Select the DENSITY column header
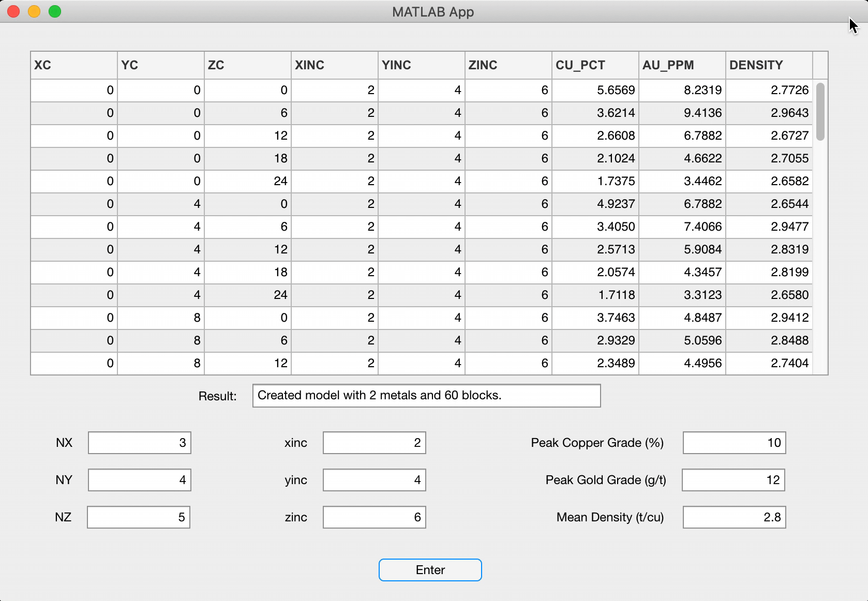 769,65
